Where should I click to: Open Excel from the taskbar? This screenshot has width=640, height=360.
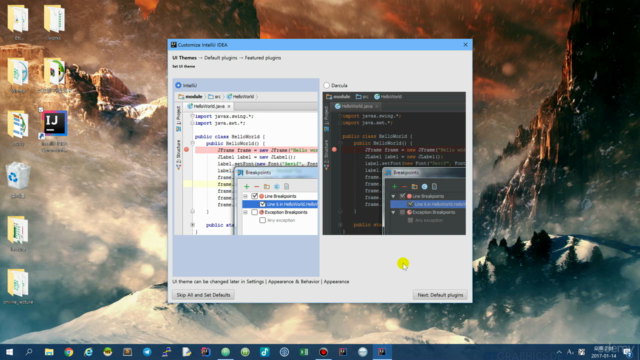[304, 352]
